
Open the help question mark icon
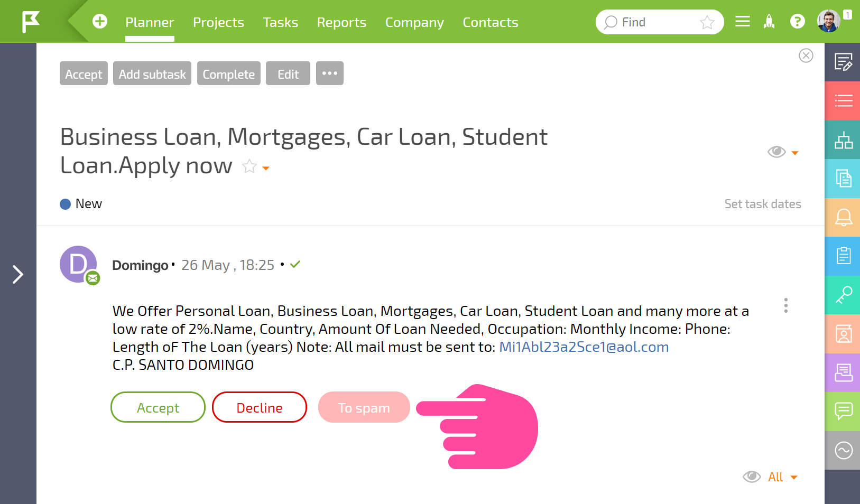797,22
